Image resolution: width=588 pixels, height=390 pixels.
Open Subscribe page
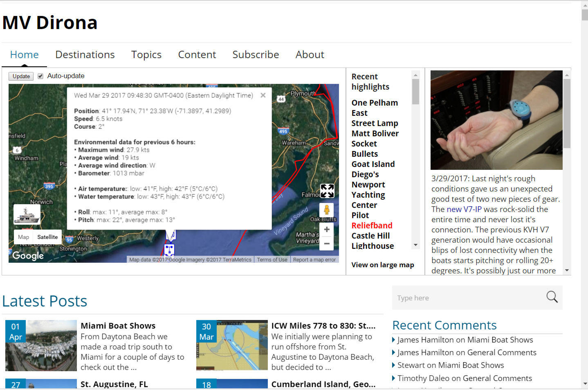pos(256,54)
